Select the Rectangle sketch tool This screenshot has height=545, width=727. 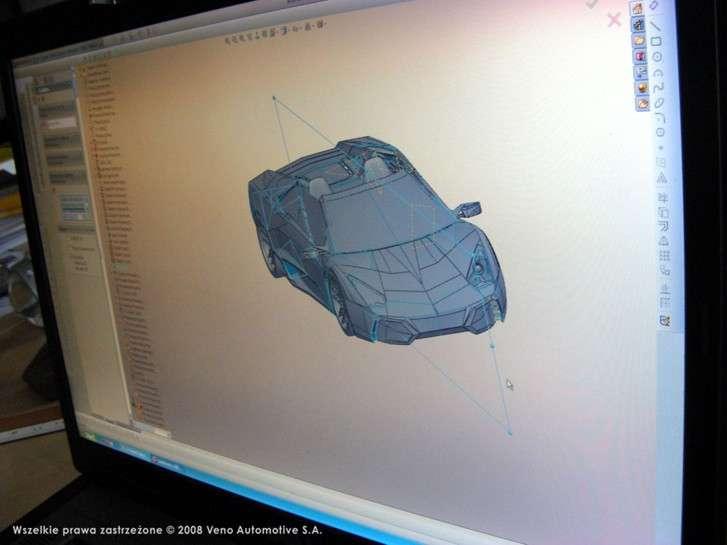(656, 41)
